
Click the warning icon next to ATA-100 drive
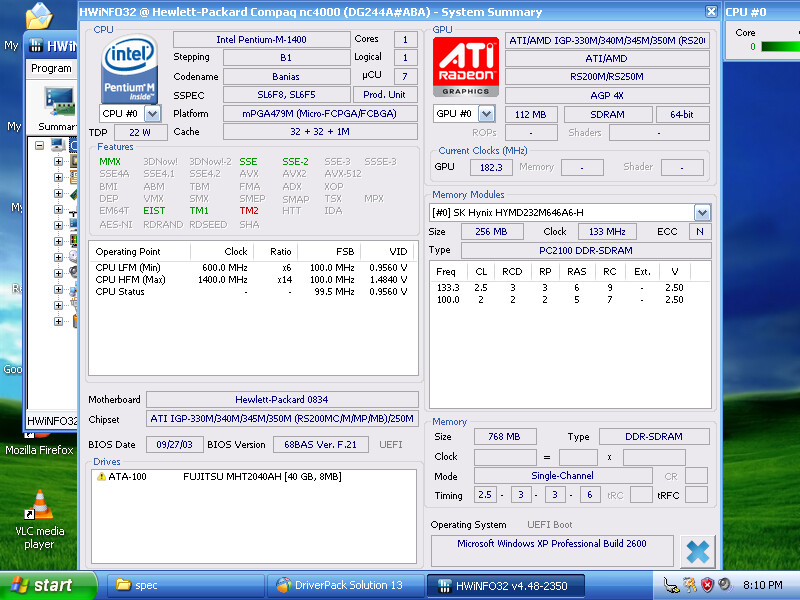coord(101,477)
